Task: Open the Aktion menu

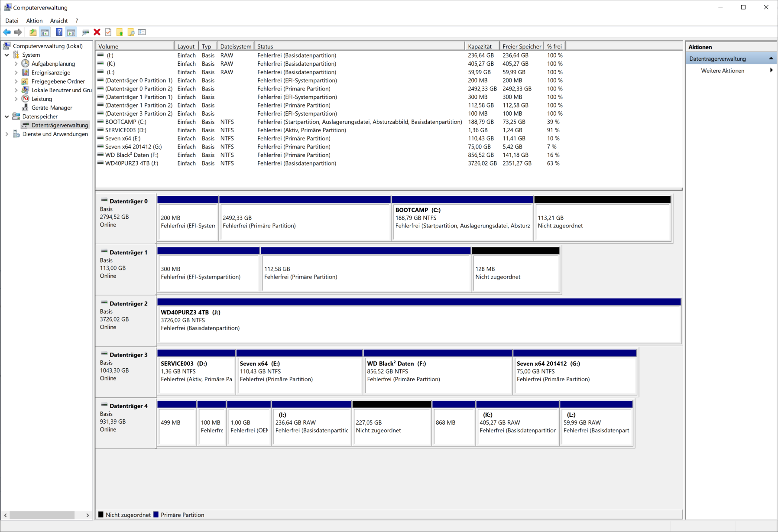Action: click(34, 20)
